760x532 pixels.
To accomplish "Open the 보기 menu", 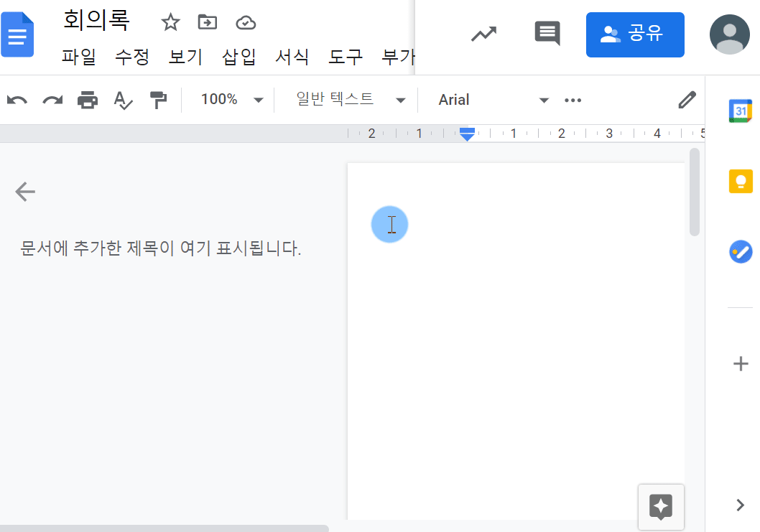I will (x=185, y=57).
